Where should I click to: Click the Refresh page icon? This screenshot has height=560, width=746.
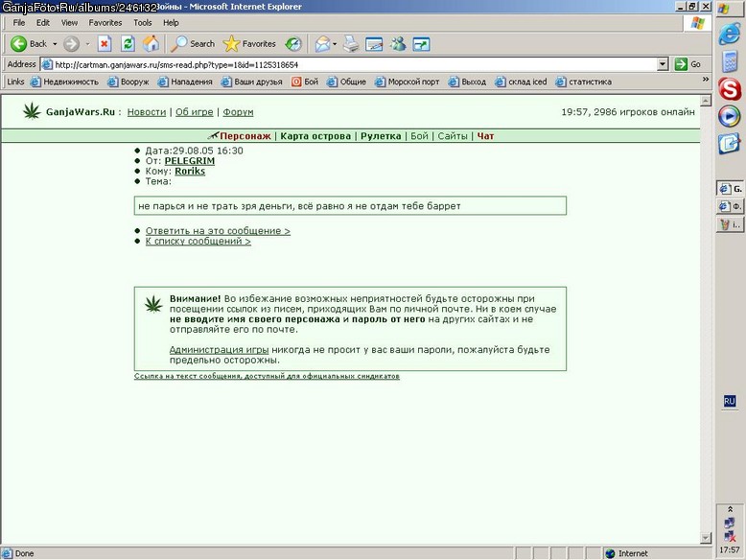[128, 44]
